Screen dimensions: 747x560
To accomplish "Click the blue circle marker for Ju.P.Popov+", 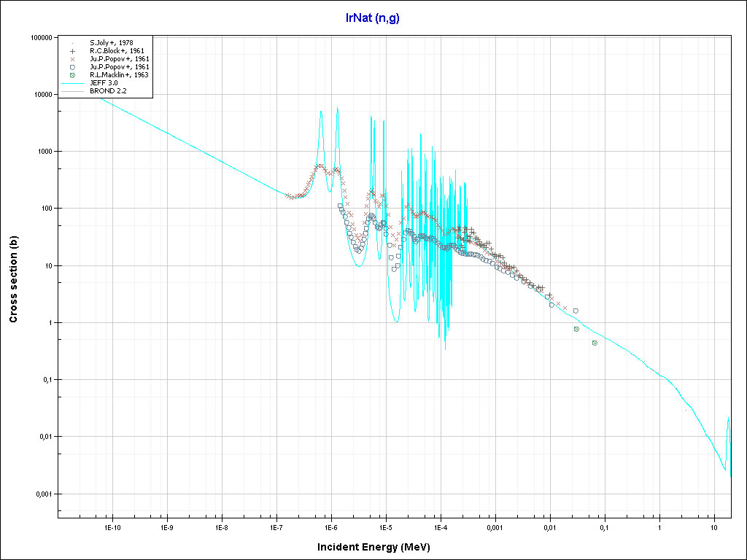I will coord(73,67).
